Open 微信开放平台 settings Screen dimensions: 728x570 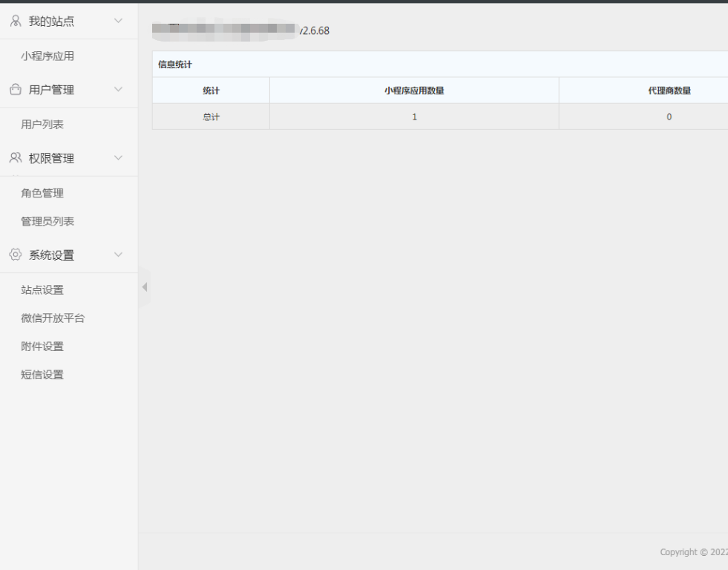coord(53,318)
